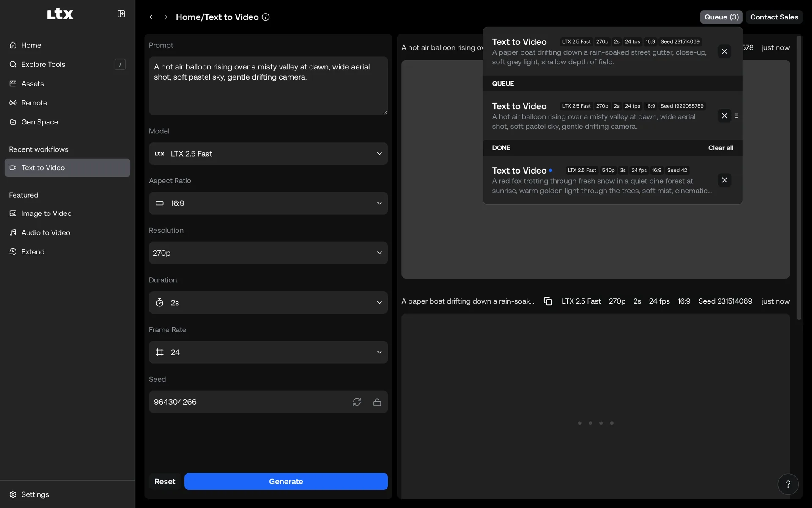Click the Seed value field
The height and width of the screenshot is (508, 812).
pyautogui.click(x=250, y=402)
